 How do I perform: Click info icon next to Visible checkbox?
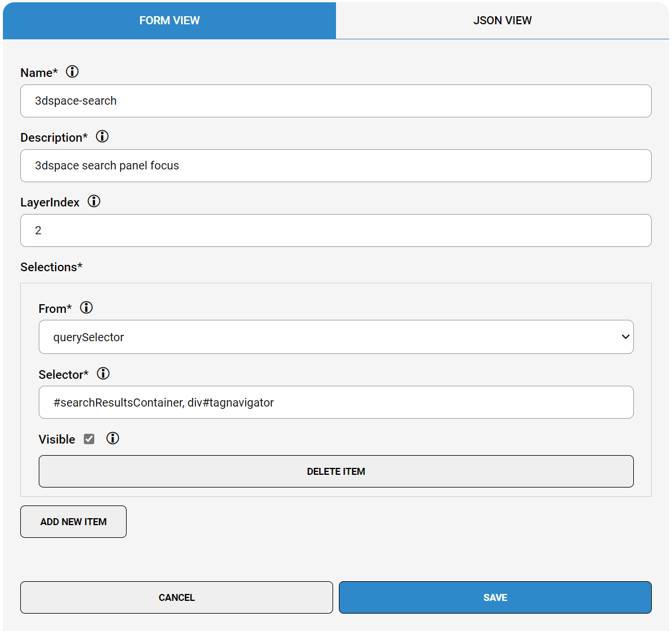tap(113, 438)
